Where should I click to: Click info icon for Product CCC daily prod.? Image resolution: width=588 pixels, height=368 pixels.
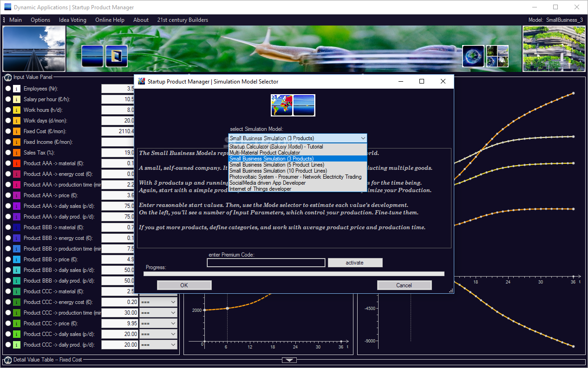click(x=17, y=345)
